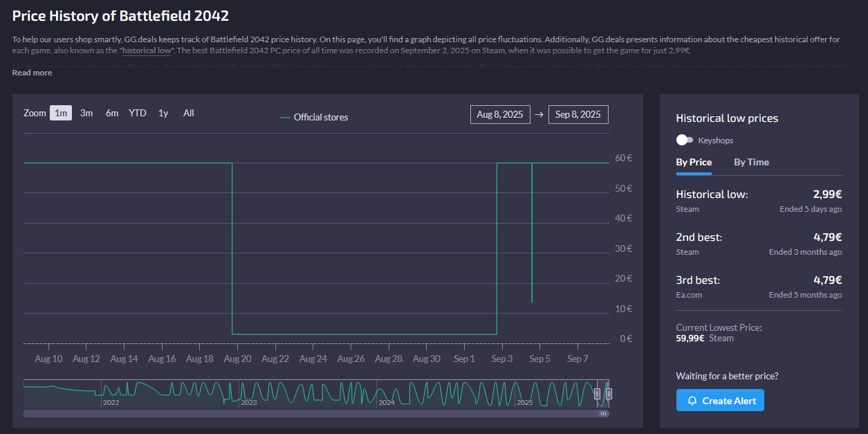
Task: Click the 30 € y-axis label
Action: [624, 248]
